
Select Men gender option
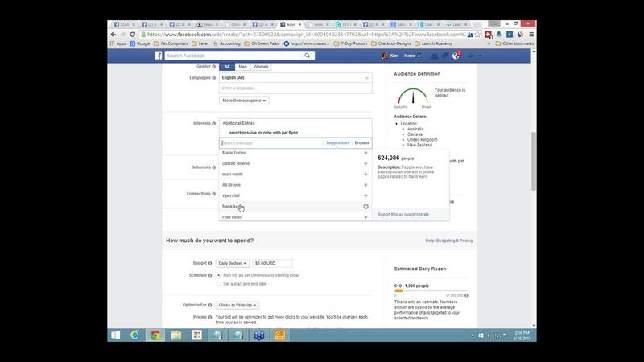tap(243, 67)
